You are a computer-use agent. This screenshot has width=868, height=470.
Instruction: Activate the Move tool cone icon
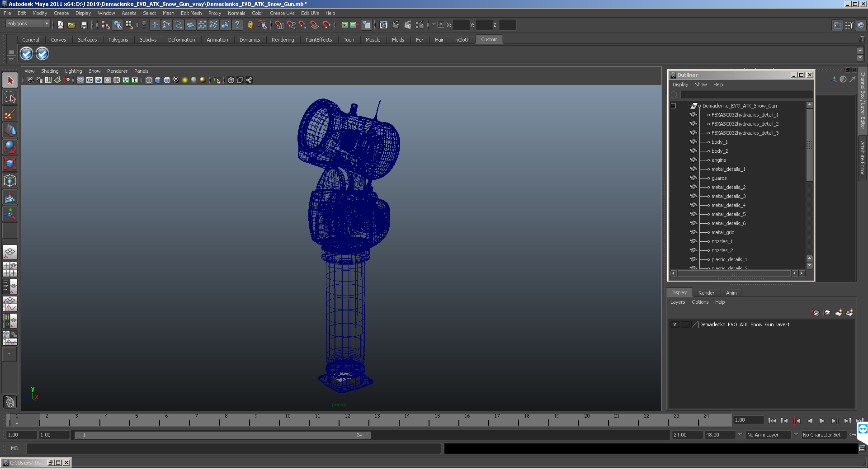[10, 130]
